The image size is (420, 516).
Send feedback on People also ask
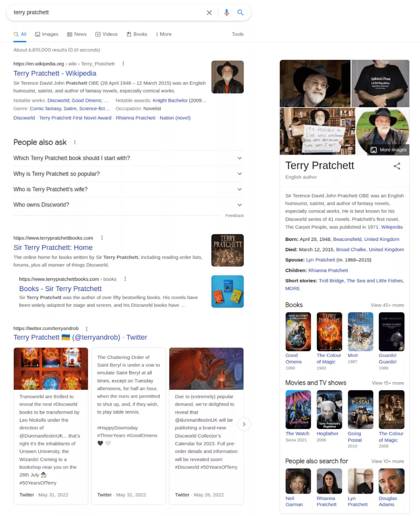pyautogui.click(x=234, y=216)
